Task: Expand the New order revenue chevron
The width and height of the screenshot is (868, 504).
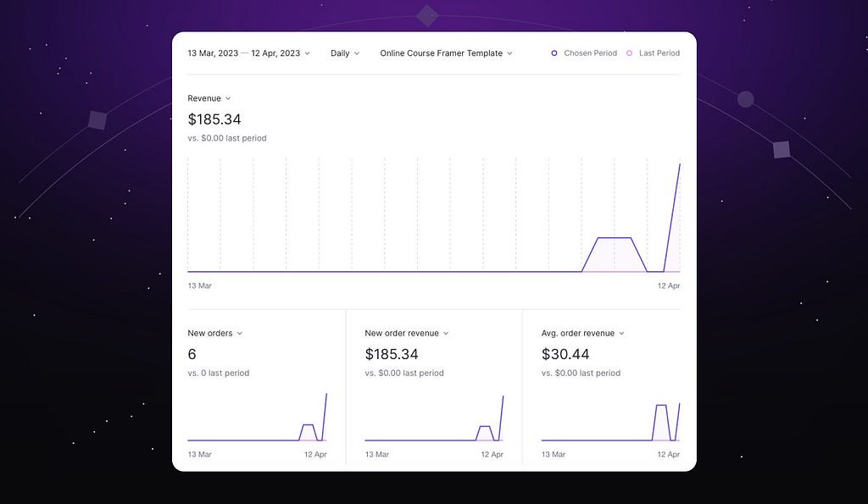Action: click(446, 334)
